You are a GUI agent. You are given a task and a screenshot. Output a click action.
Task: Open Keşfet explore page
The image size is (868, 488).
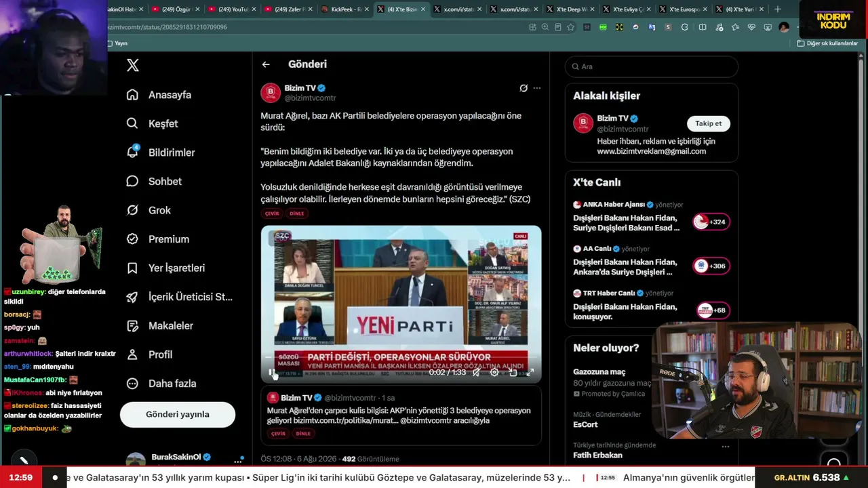click(x=153, y=123)
